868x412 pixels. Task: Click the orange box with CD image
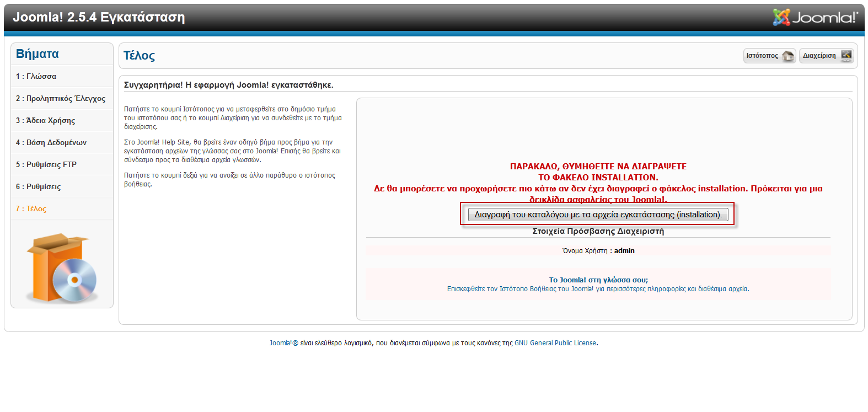click(x=62, y=268)
